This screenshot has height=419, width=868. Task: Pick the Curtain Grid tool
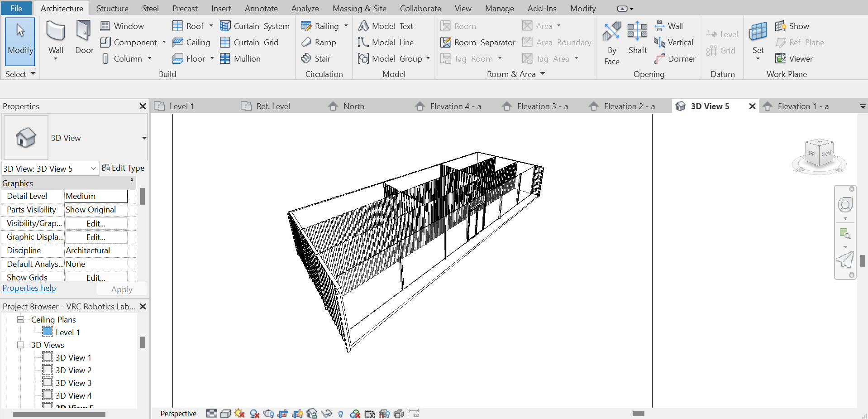pyautogui.click(x=249, y=42)
